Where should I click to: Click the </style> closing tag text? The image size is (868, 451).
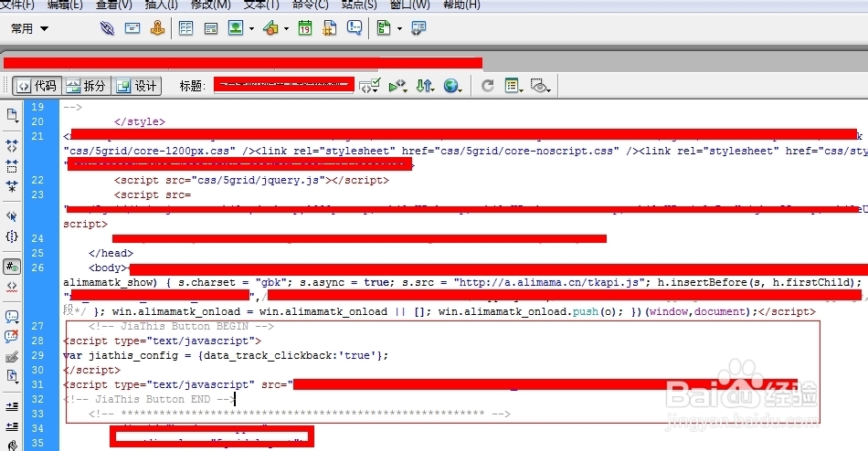(140, 121)
